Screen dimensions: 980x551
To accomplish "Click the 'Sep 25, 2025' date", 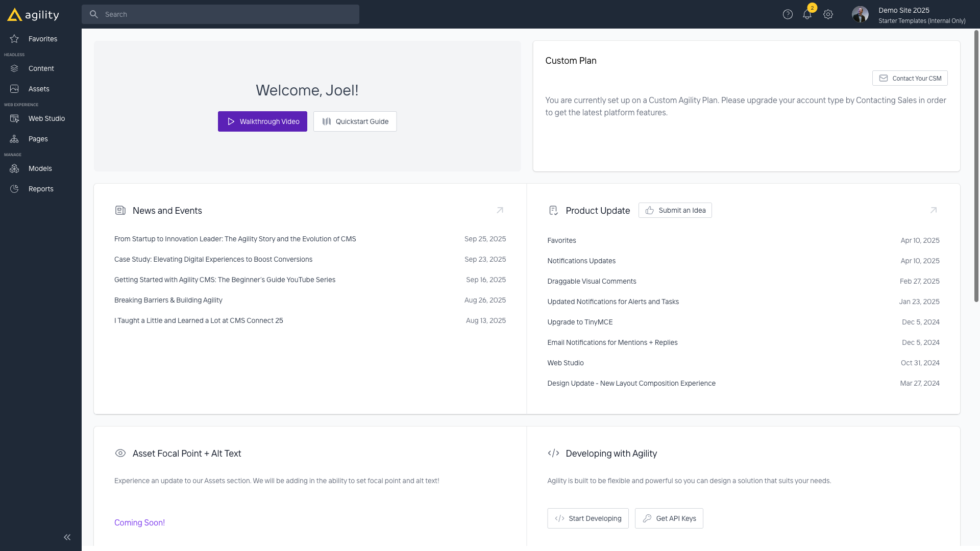I will tap(485, 239).
